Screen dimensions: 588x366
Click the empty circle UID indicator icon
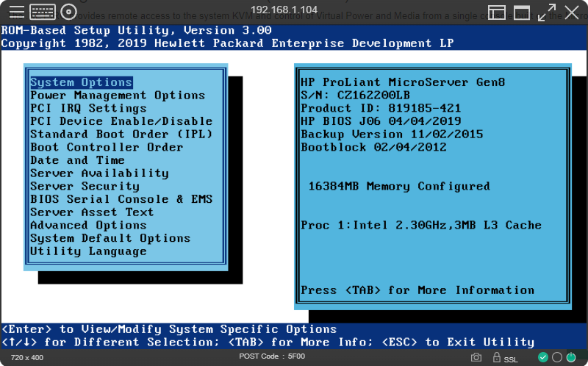tap(557, 357)
